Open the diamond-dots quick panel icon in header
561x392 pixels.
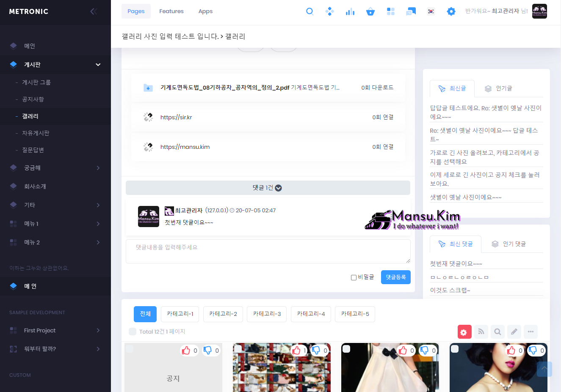pos(330,11)
